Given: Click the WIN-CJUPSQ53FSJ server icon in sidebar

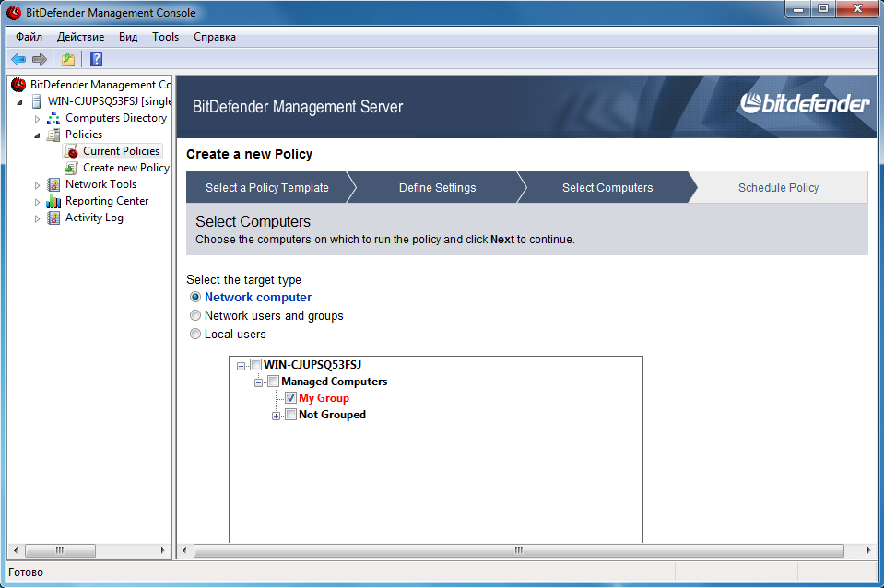Looking at the screenshot, I should click(x=37, y=101).
